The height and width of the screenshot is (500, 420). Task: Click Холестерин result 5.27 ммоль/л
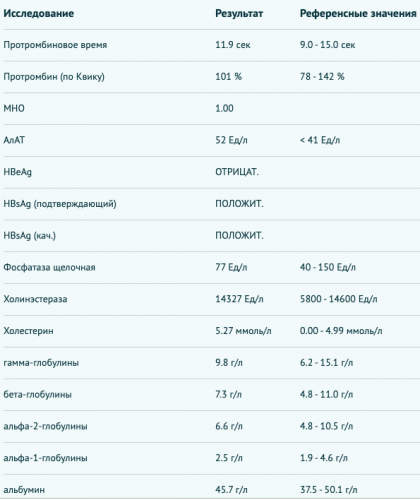point(243,331)
